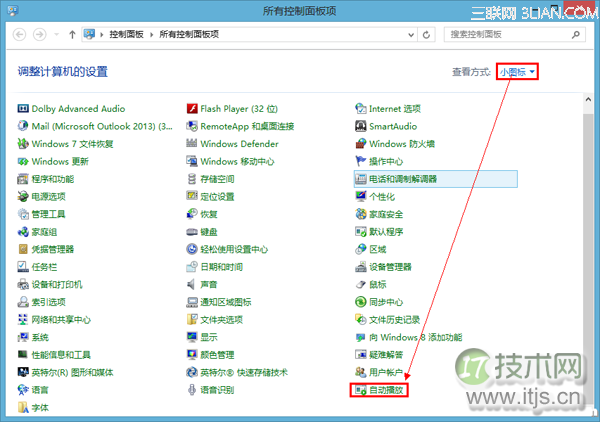Expand the breadcrumb arrow after 控制面板

coord(152,35)
